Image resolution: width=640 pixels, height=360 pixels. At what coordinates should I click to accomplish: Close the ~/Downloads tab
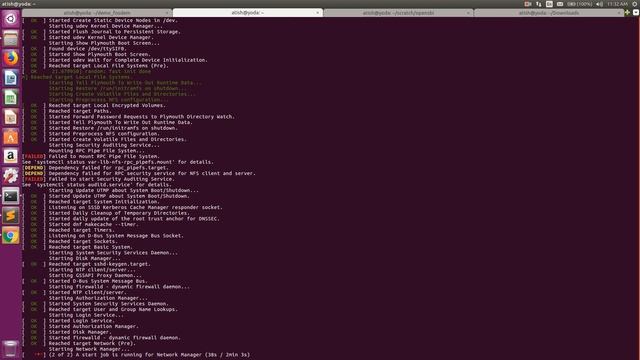618,13
